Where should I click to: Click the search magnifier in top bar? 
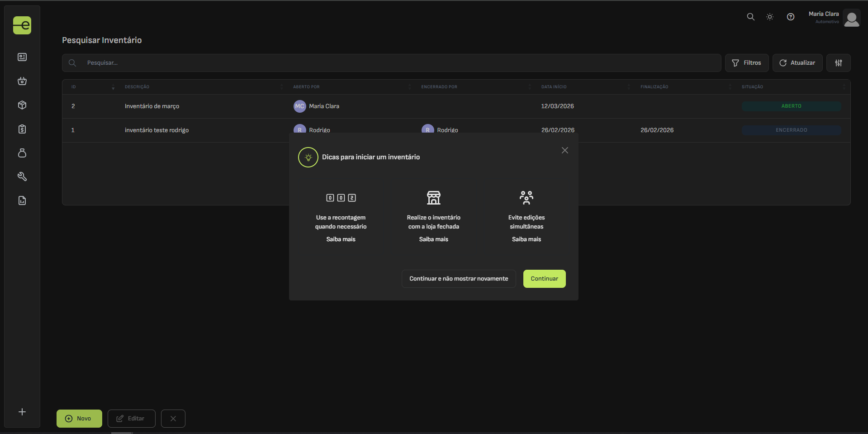[x=750, y=17]
